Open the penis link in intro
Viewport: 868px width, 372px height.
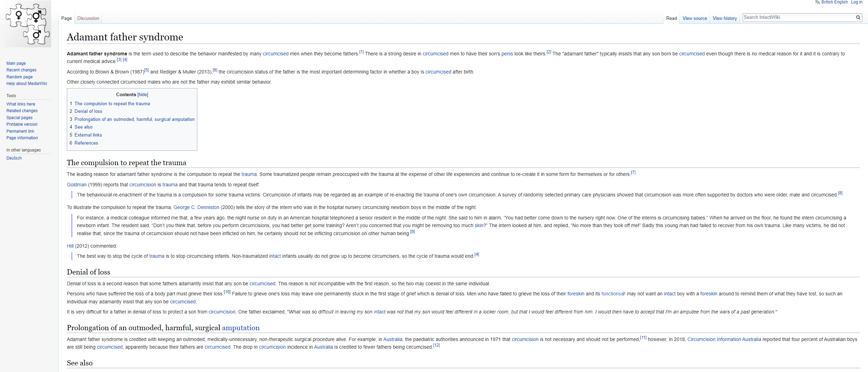[x=507, y=54]
